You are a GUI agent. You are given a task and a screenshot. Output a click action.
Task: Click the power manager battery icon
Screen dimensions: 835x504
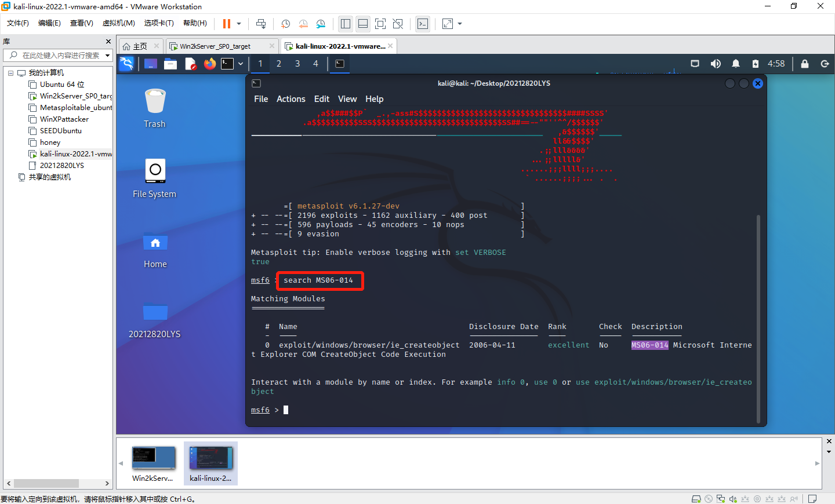[755, 64]
